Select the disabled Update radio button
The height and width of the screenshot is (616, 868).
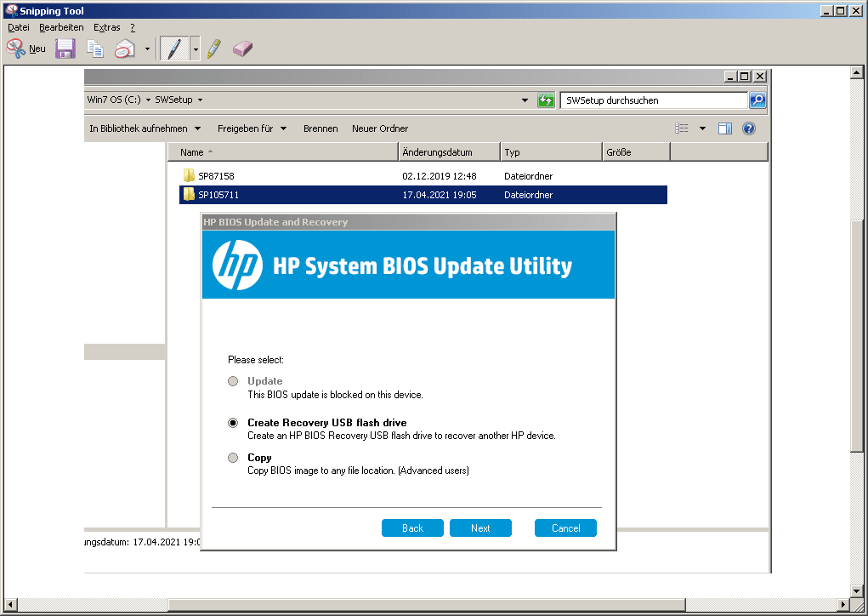point(233,381)
